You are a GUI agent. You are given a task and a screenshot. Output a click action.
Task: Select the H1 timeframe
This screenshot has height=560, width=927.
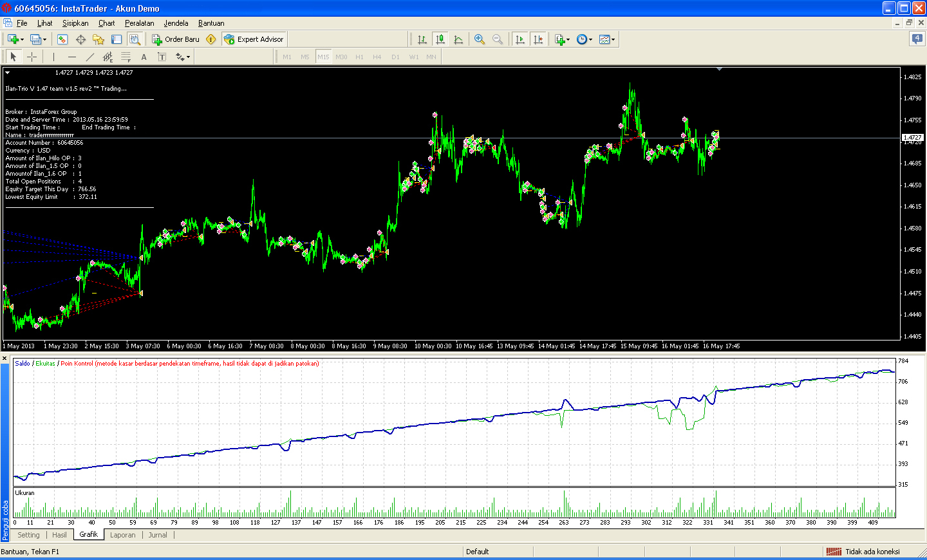coord(359,57)
